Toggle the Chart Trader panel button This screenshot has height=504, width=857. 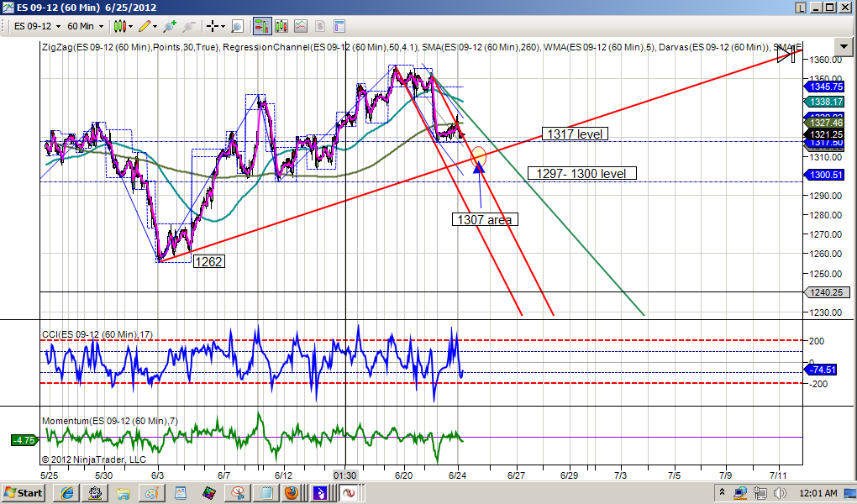pos(262,26)
